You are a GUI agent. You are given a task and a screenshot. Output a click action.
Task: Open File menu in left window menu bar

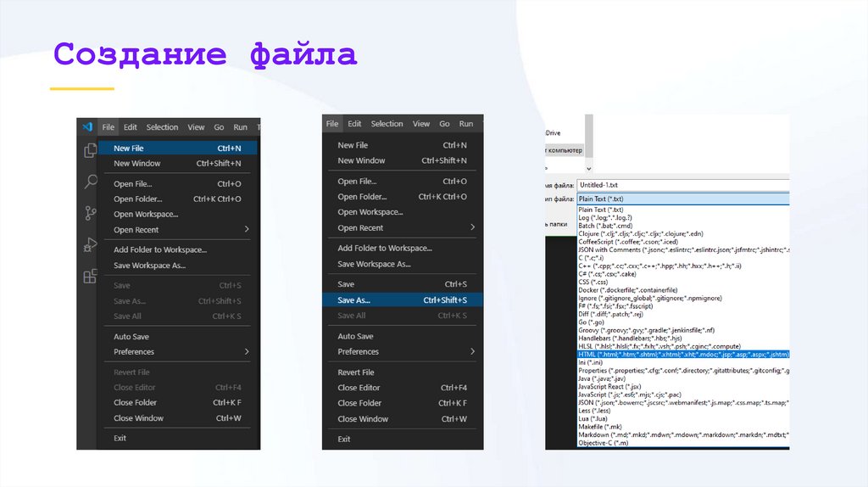pos(108,127)
